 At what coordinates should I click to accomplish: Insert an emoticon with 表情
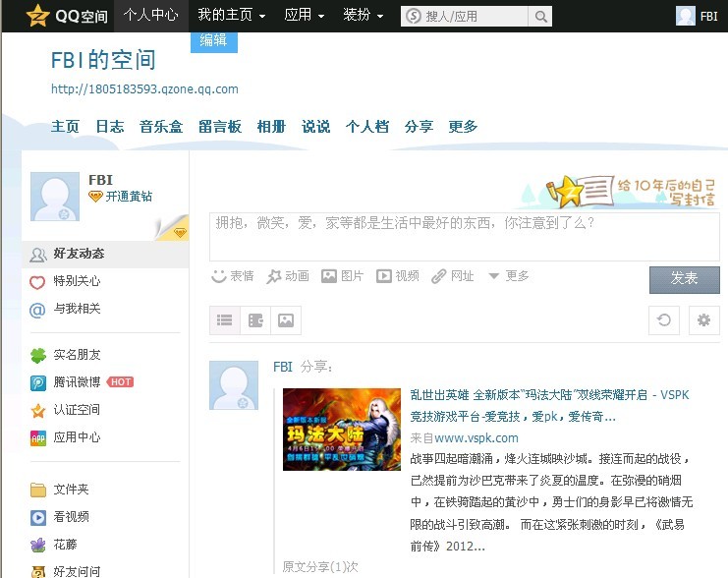(232, 276)
